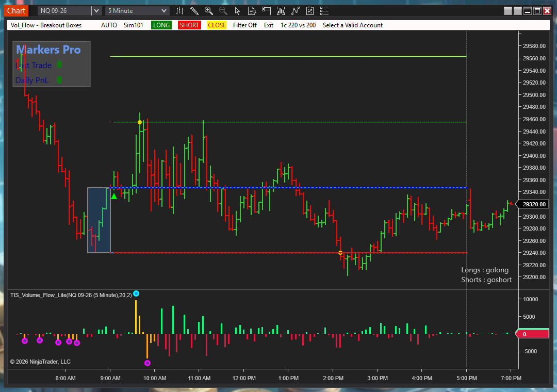Click the 10:00 AM time axis label

coord(155,378)
